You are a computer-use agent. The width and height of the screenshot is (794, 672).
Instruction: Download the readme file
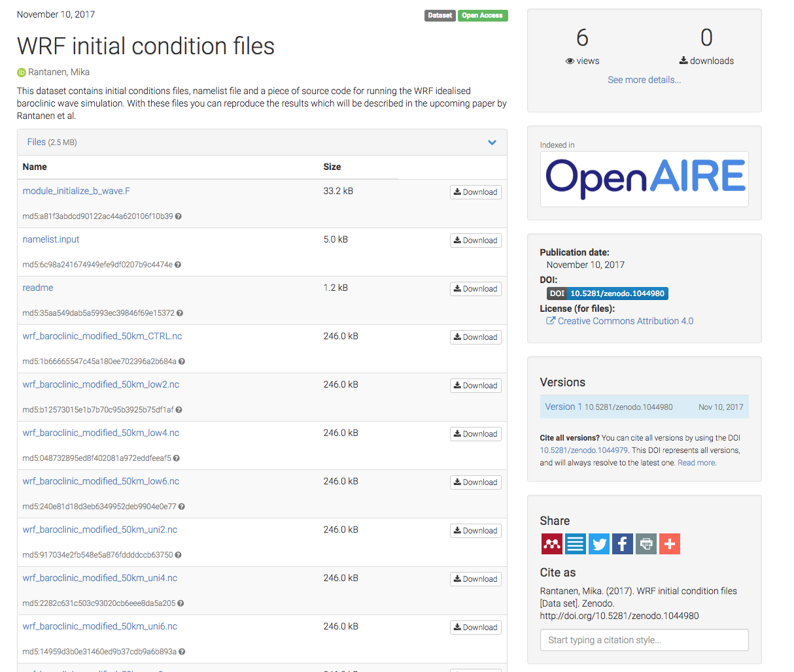click(475, 289)
